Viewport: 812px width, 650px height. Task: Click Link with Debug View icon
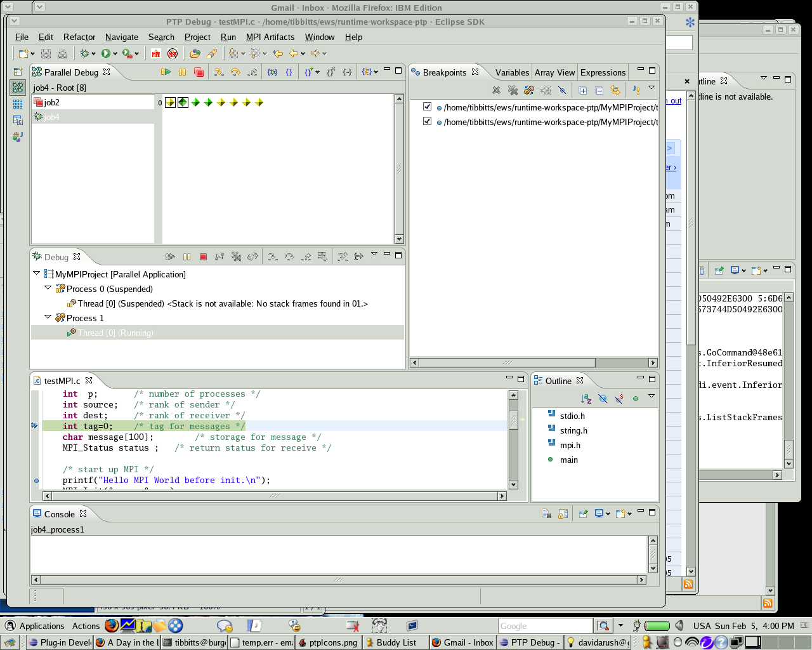coord(615,90)
